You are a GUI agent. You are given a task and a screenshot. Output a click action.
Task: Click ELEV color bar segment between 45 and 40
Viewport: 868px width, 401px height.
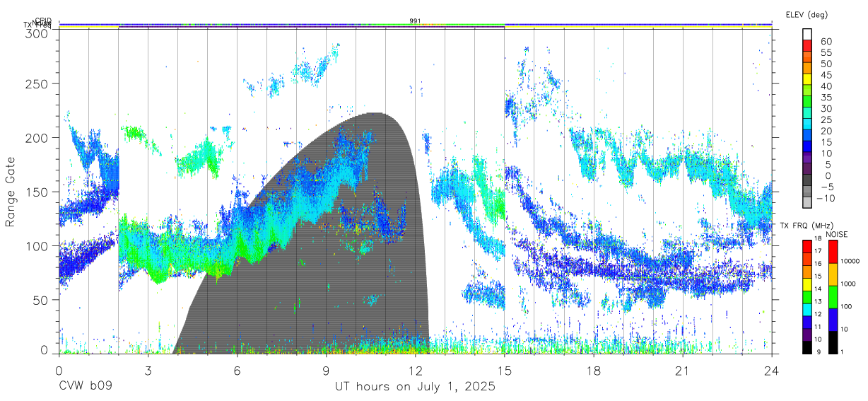pyautogui.click(x=807, y=79)
